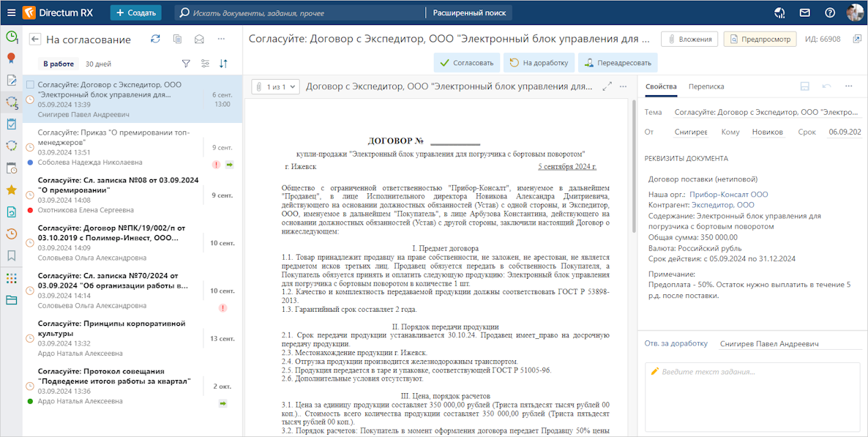Tick the checkbox of the Экспедитор contract task
868x437 pixels.
point(30,85)
